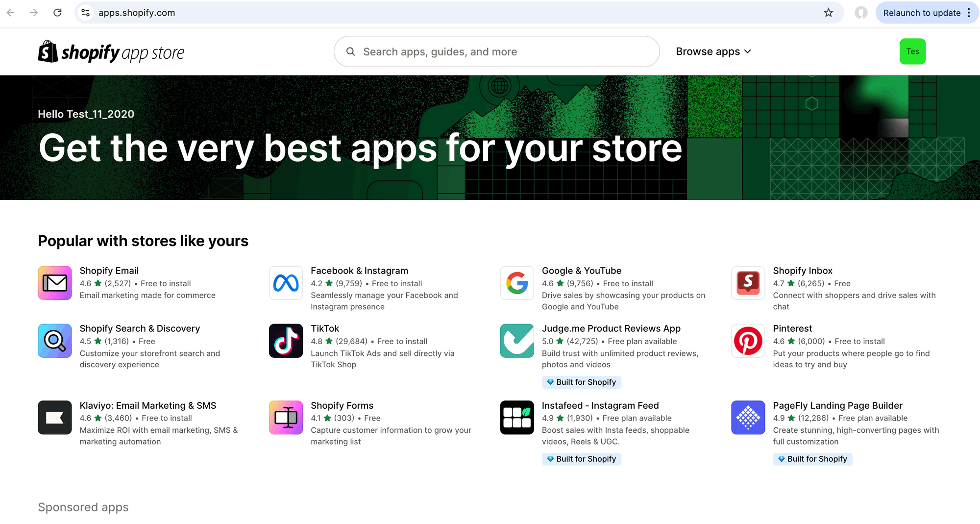View site information icon in address bar
Screen dimensions: 980x524
[86, 13]
